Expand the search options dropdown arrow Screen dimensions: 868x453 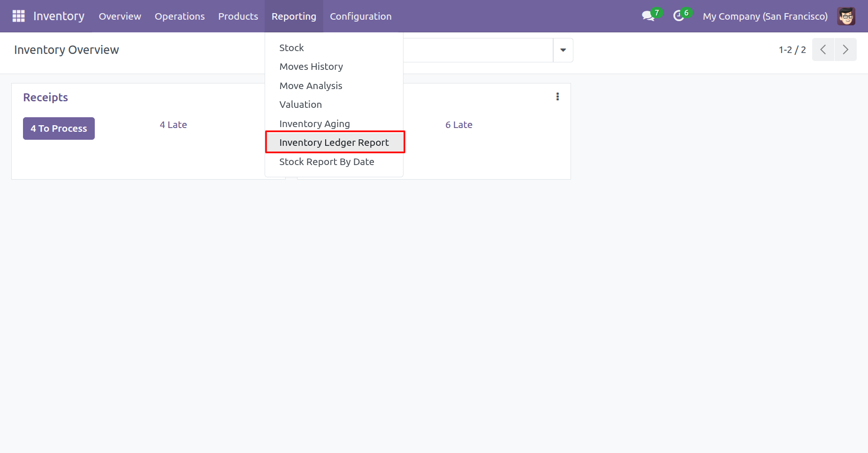pyautogui.click(x=563, y=50)
